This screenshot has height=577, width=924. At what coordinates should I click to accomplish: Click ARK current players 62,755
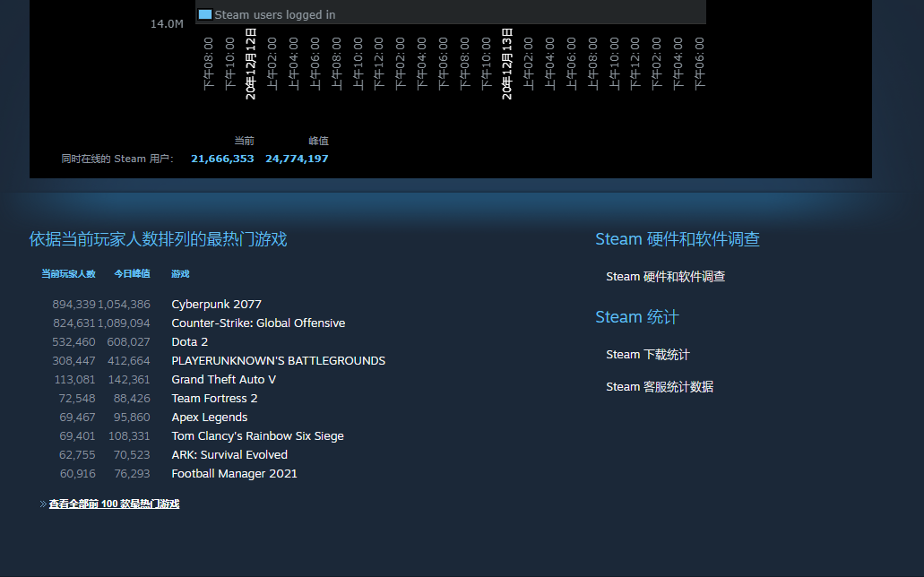(77, 455)
